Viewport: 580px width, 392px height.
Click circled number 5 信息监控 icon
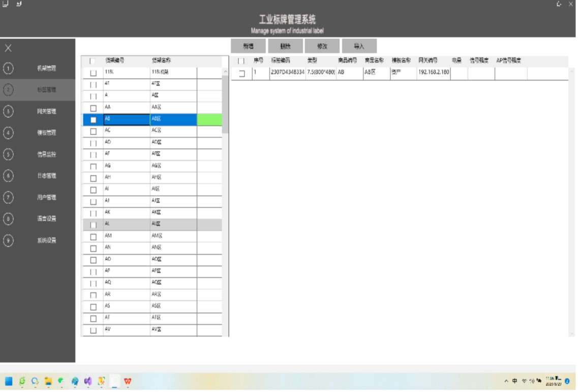point(8,154)
